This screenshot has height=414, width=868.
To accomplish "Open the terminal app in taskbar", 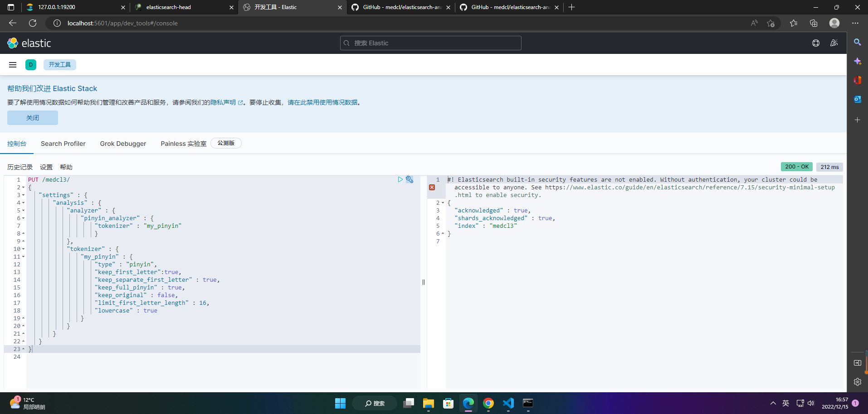I will (528, 403).
